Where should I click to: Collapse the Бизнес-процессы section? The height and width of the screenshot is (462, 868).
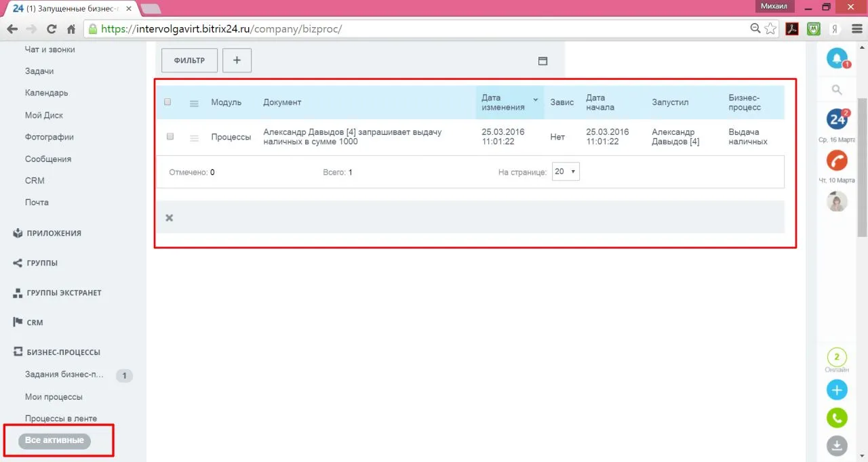(56, 352)
